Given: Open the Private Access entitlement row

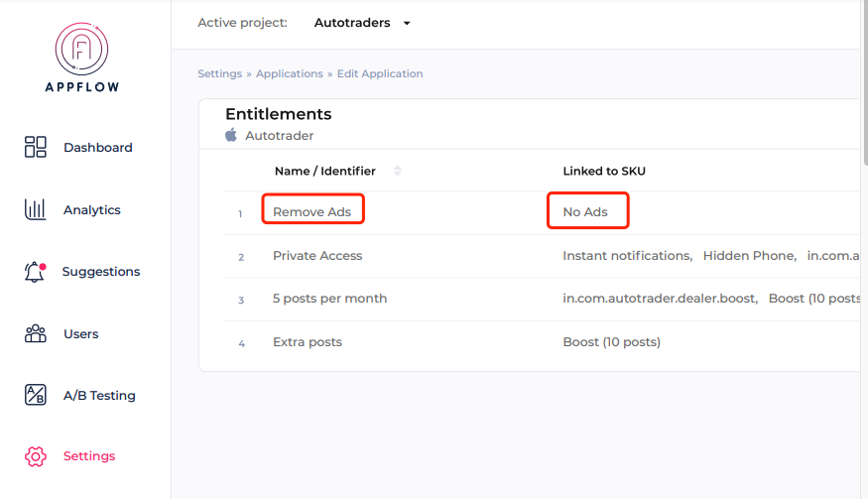Looking at the screenshot, I should (x=317, y=256).
